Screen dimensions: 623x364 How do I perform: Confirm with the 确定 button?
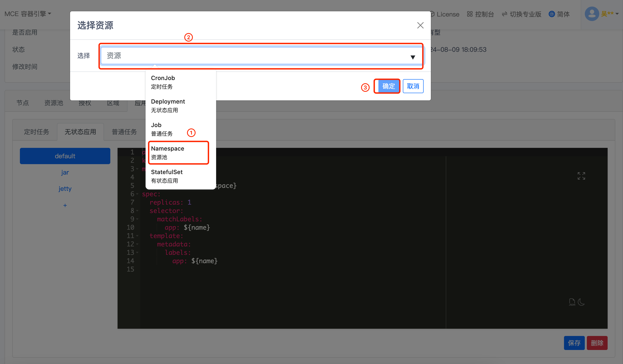pos(388,86)
